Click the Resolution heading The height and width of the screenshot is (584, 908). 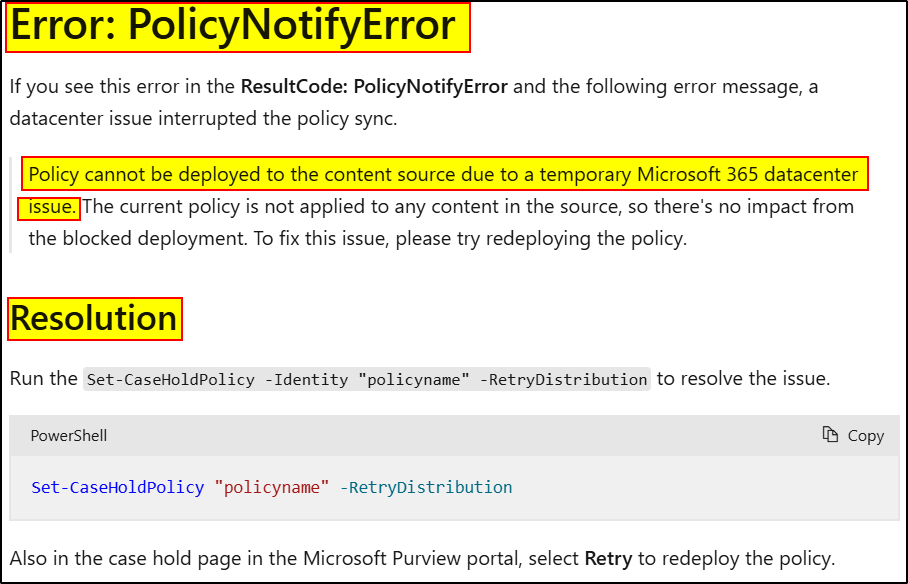[93, 318]
